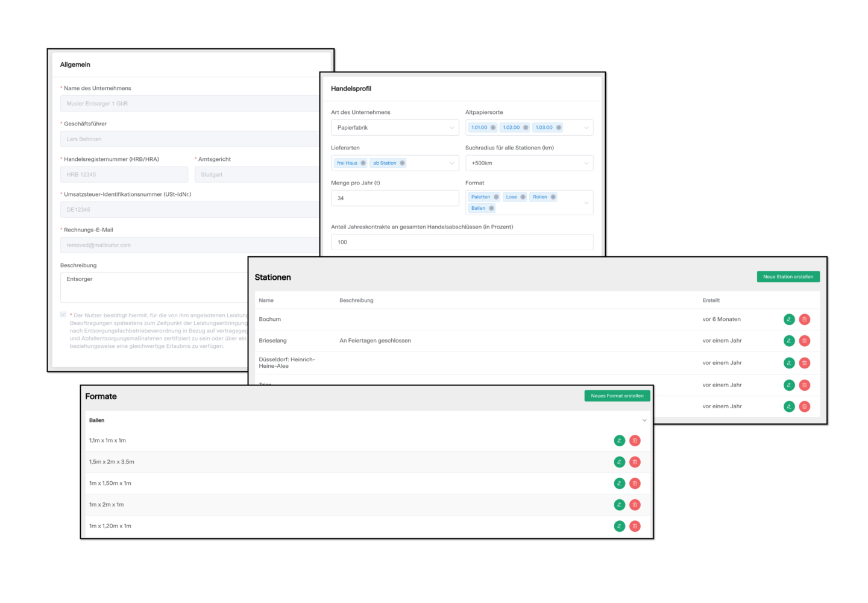Expand the Altpapiersorte dropdown arrow
Screen dimensions: 868x603
tap(586, 128)
